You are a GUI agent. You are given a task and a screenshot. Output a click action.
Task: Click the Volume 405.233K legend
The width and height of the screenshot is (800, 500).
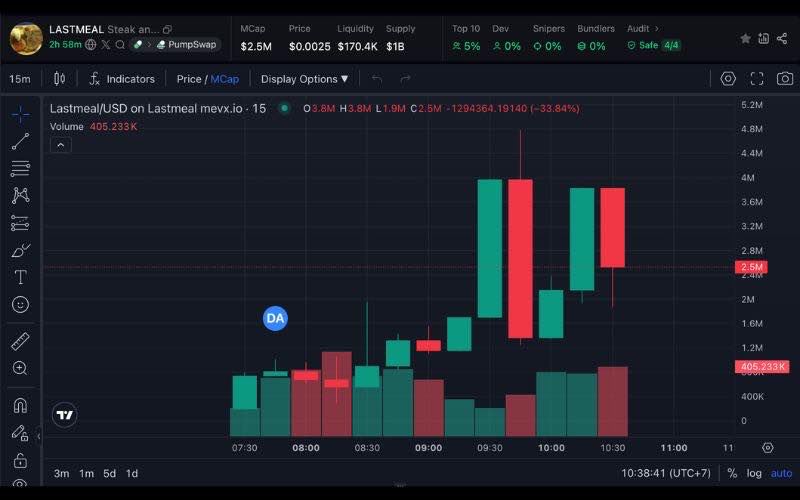(93, 127)
